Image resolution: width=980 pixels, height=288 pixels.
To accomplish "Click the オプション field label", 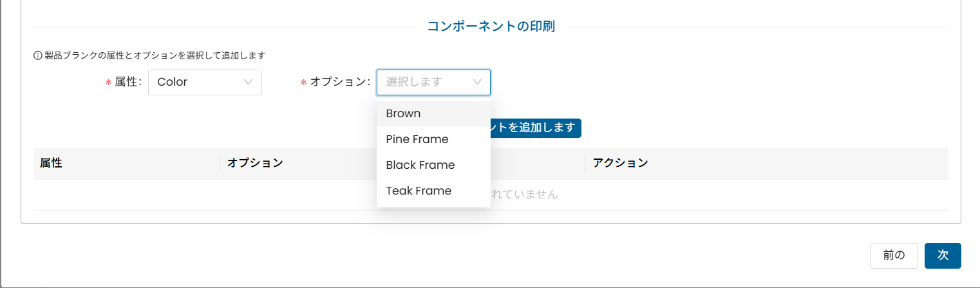I will (340, 82).
